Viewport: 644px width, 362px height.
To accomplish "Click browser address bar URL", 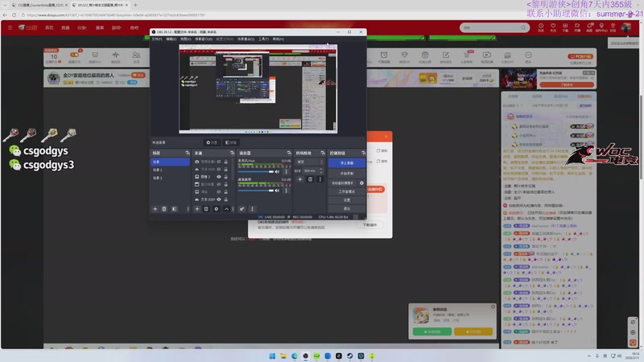I will click(x=116, y=14).
